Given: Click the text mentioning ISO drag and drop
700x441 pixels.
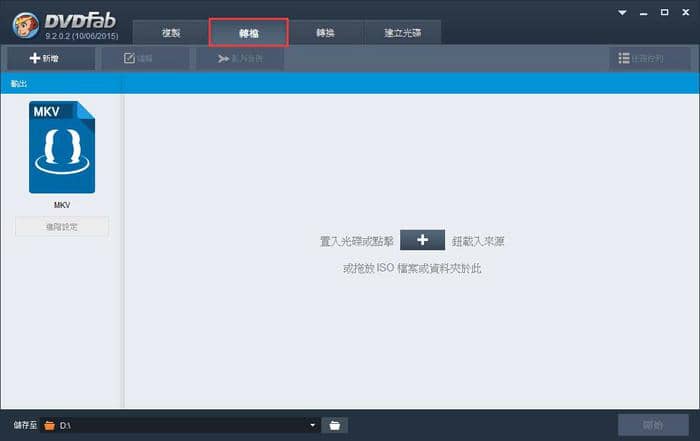Looking at the screenshot, I should tap(412, 268).
